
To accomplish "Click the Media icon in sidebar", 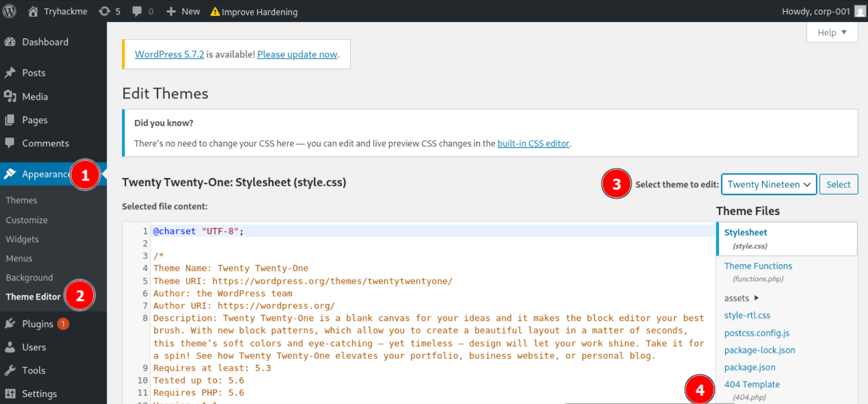I will coord(10,96).
